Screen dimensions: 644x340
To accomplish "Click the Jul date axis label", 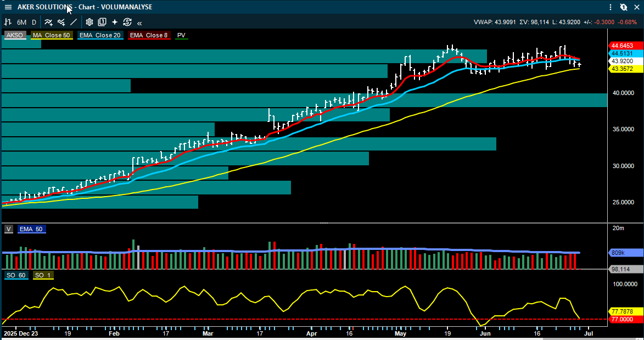I will [589, 333].
